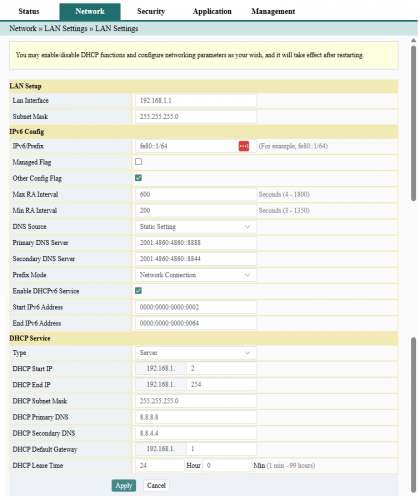Click the 'Other Config Flag' label
420x500 pixels.
point(37,178)
